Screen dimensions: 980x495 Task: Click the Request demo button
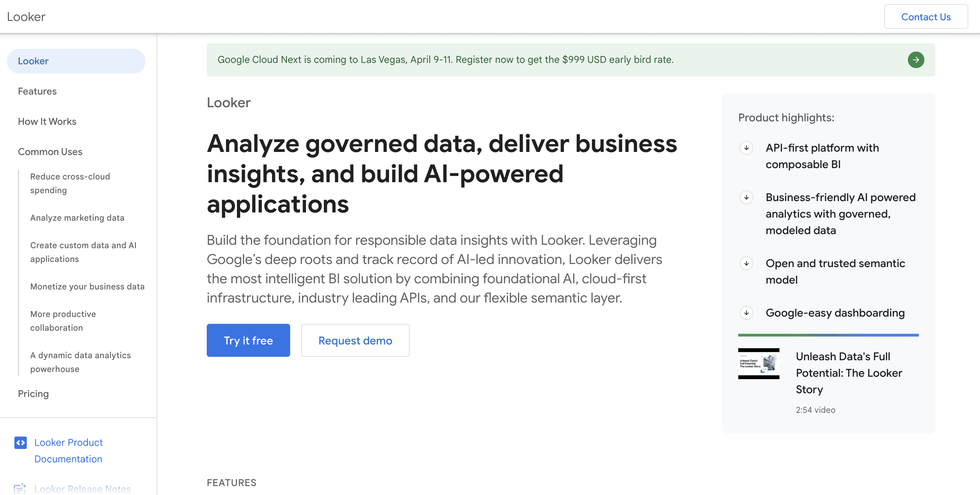pos(355,340)
